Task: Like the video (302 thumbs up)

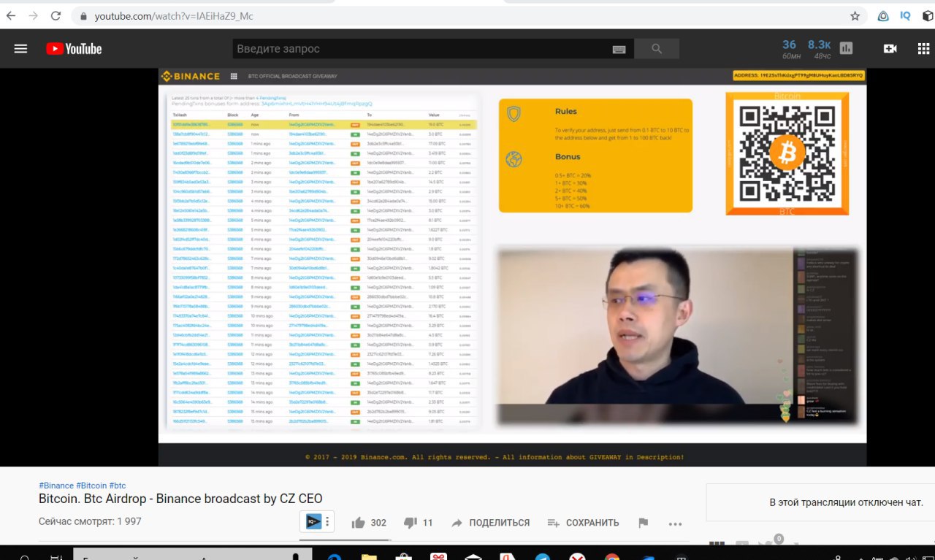Action: pos(369,523)
